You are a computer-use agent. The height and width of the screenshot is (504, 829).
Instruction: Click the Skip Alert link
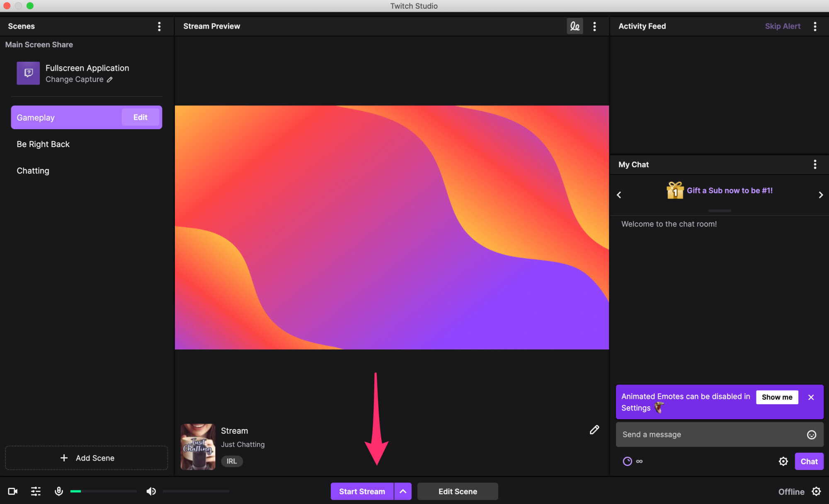pos(782,26)
